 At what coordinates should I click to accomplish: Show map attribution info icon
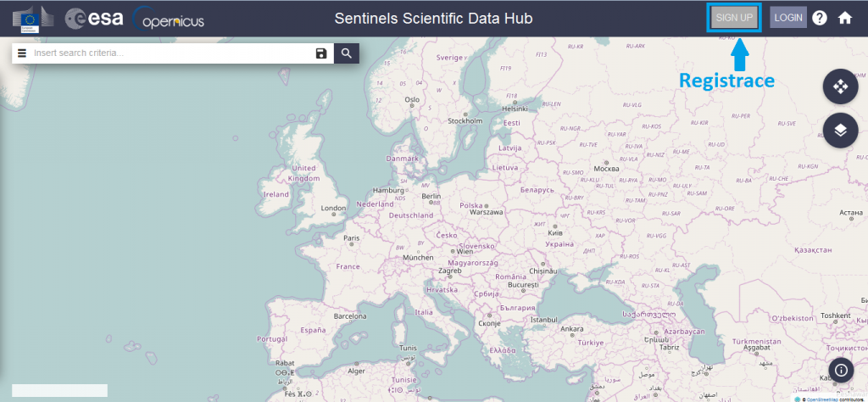click(x=841, y=369)
